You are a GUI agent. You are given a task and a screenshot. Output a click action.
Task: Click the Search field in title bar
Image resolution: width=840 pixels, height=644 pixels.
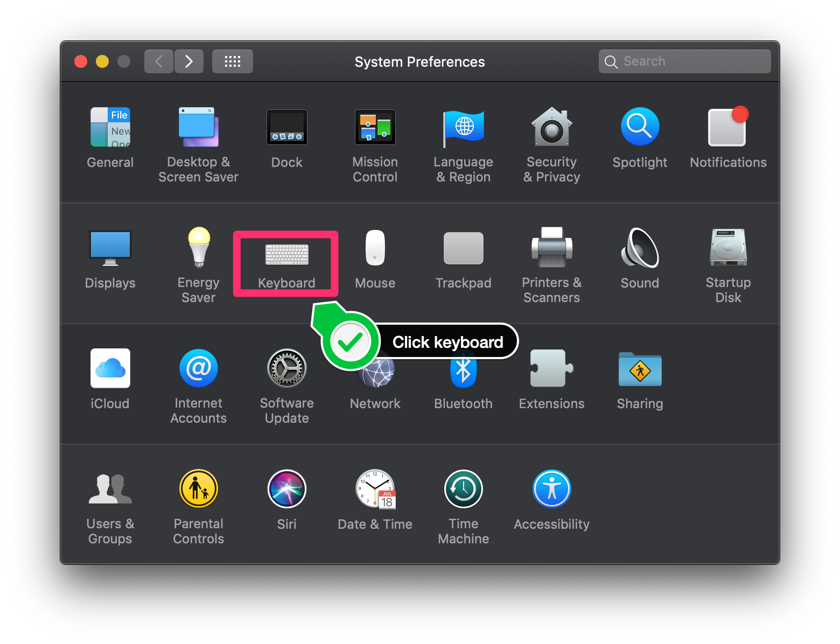[x=684, y=61]
